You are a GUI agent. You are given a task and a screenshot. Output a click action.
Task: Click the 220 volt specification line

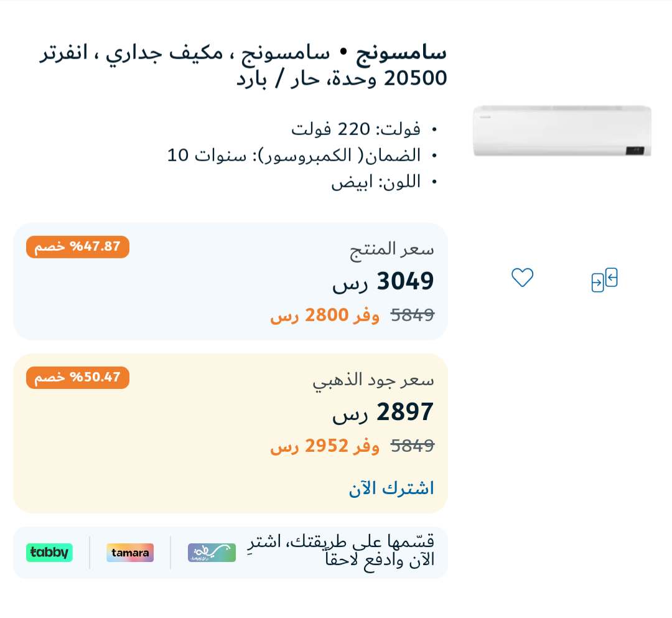356,129
